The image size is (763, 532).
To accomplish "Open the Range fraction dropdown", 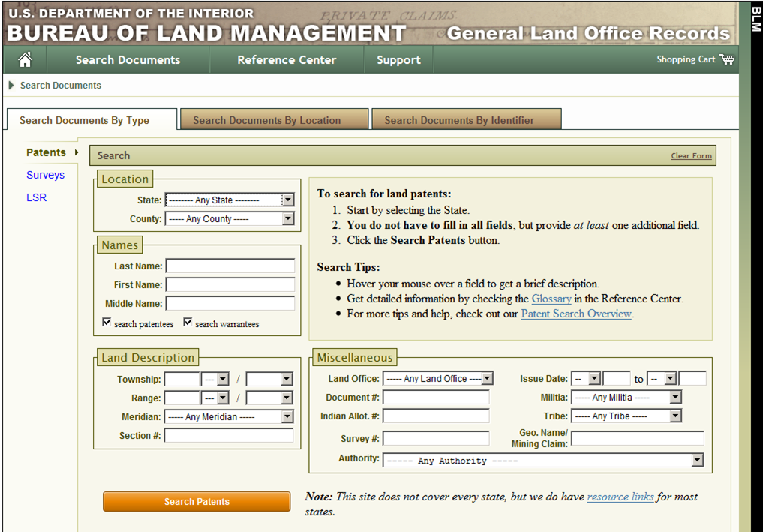I will (x=269, y=398).
